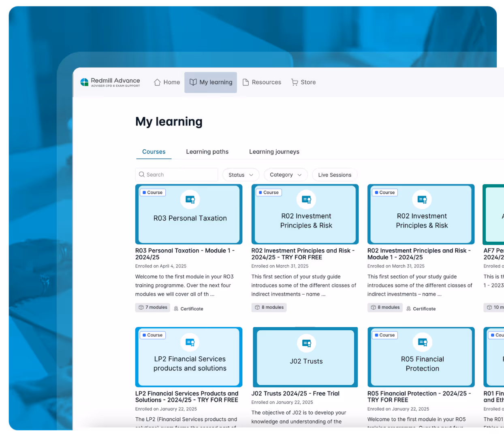Click the search magnifier icon
504x440 pixels.
[x=142, y=174]
